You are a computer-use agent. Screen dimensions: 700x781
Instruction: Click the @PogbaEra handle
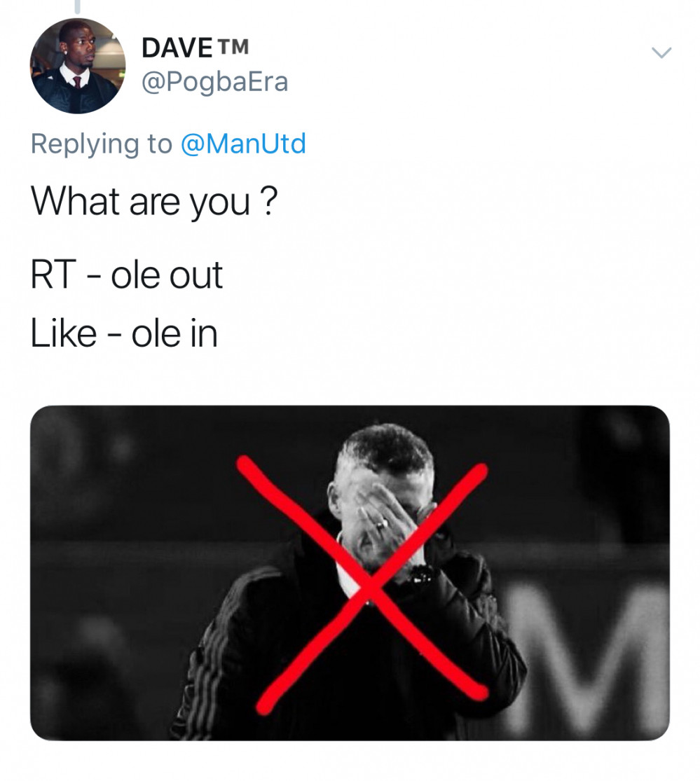214,82
